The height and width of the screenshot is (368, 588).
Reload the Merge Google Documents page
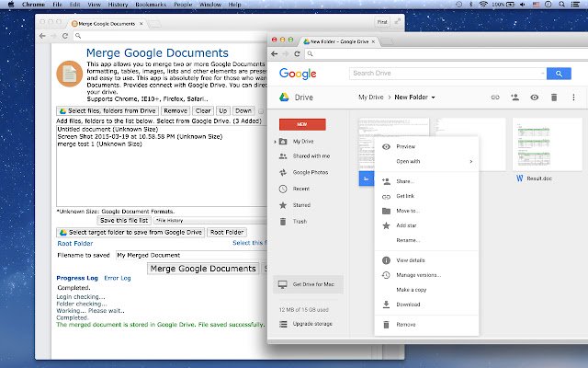pos(65,36)
